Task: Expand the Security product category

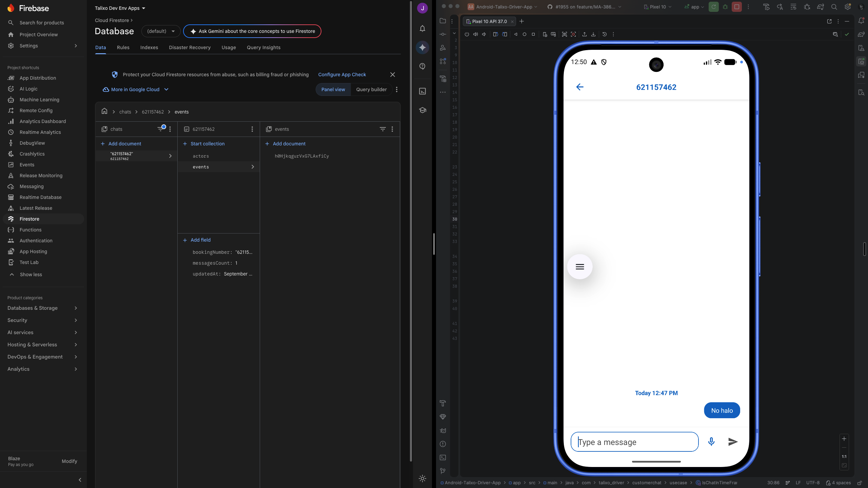Action: point(43,320)
